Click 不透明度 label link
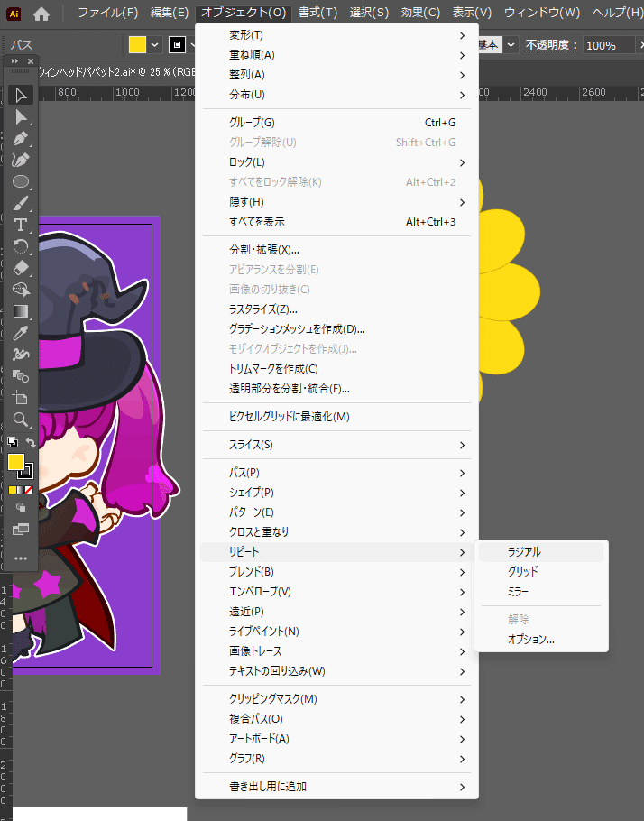The width and height of the screenshot is (644, 821). point(551,45)
